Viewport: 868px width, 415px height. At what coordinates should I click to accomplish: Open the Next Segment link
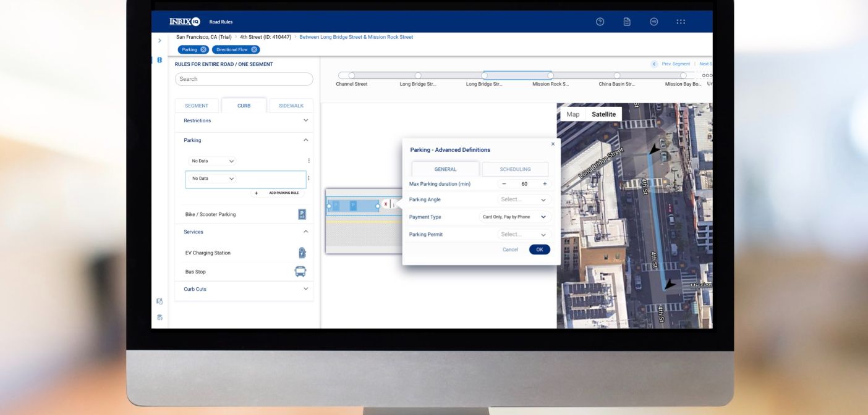click(x=705, y=63)
